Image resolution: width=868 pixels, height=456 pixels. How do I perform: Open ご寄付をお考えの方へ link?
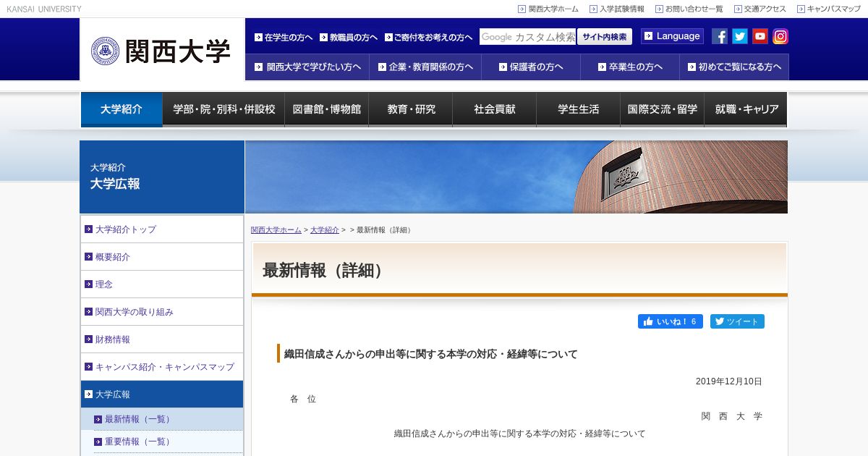pyautogui.click(x=429, y=37)
